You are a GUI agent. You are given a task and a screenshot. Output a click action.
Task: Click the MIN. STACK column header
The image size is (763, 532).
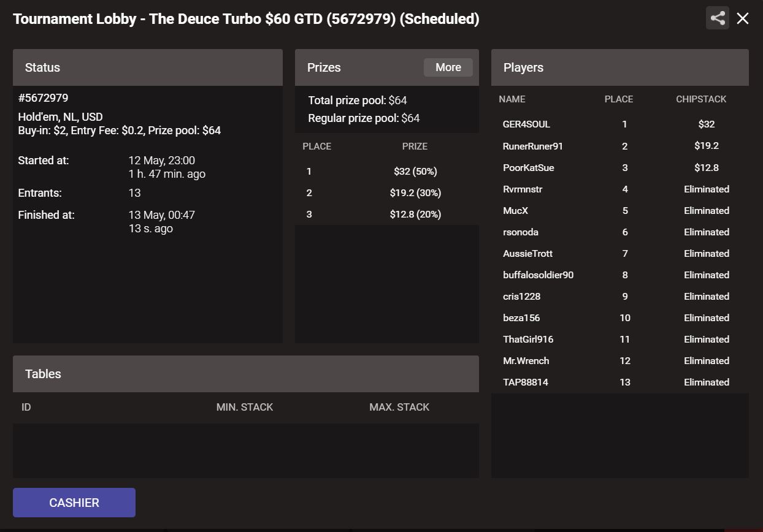click(245, 407)
